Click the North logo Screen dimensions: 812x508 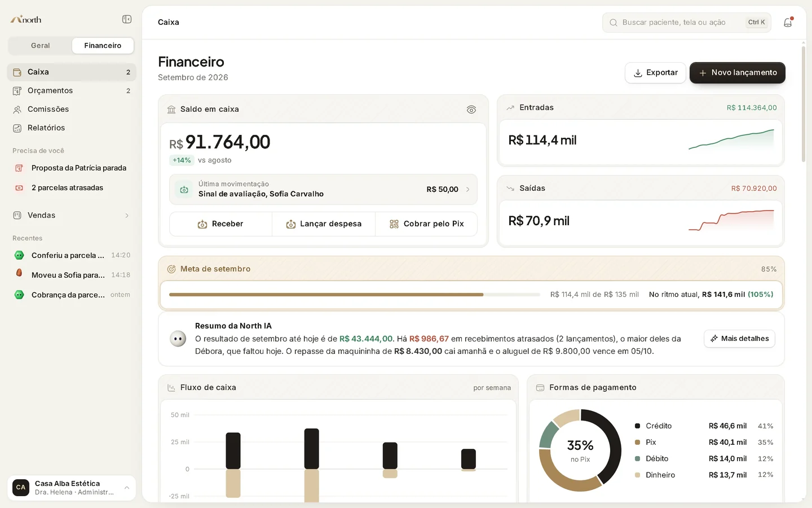[26, 19]
